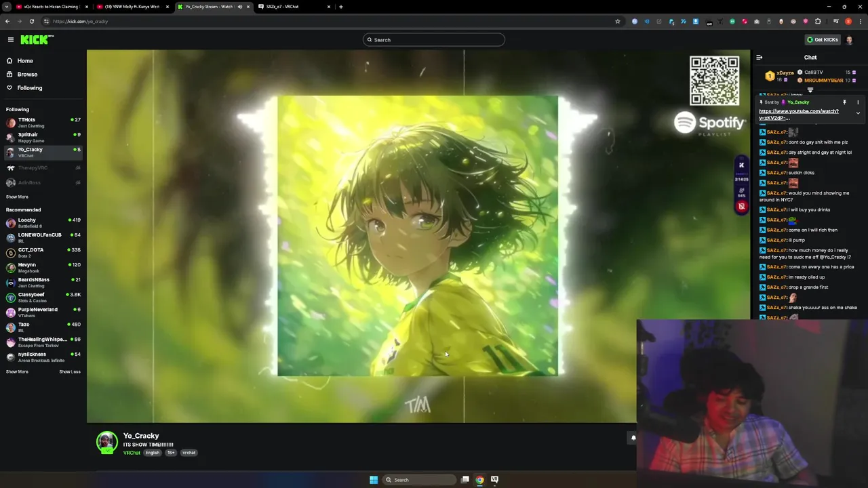Collapse the chat panel icon

(x=759, y=58)
